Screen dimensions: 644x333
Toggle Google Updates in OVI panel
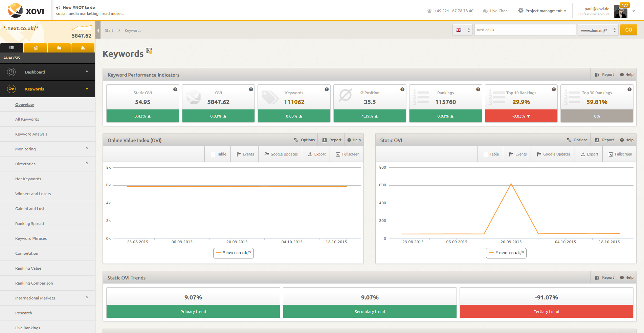tap(281, 154)
